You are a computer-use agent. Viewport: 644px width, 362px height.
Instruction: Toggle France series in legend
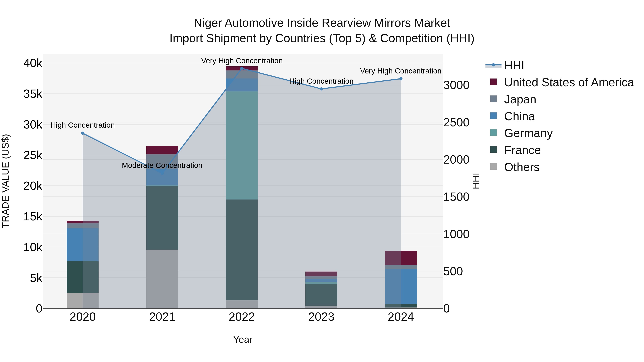(515, 150)
